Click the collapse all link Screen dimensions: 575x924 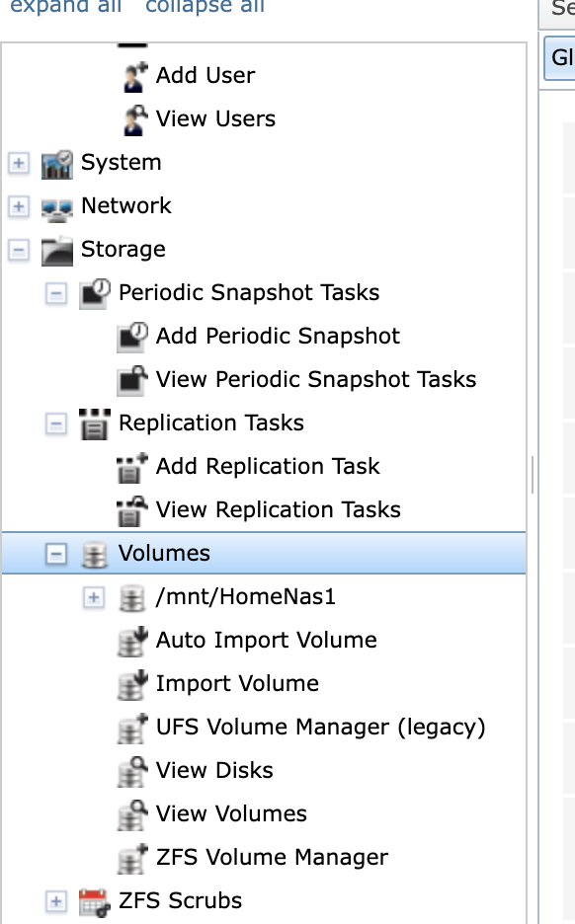pyautogui.click(x=205, y=7)
